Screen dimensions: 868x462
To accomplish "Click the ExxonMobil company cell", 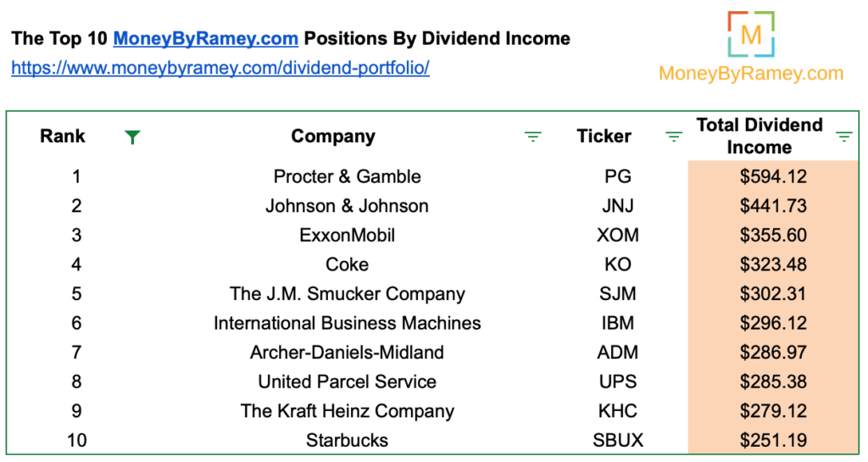I will pos(347,235).
